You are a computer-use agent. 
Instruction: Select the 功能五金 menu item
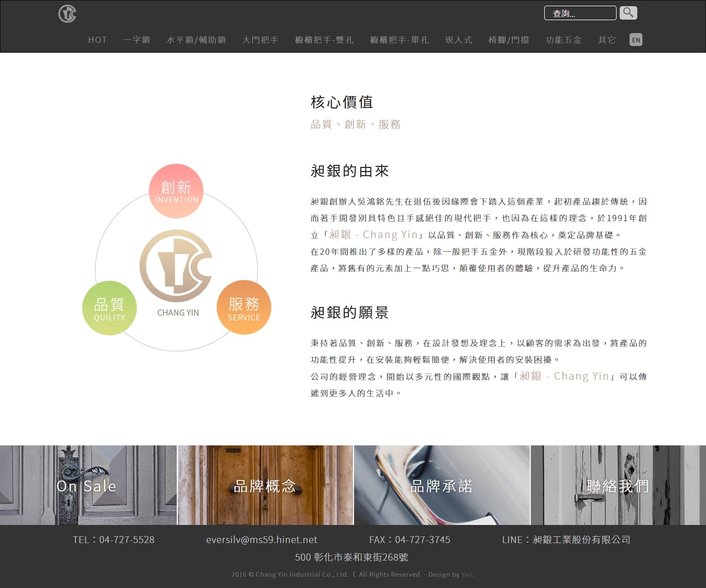pyautogui.click(x=563, y=40)
